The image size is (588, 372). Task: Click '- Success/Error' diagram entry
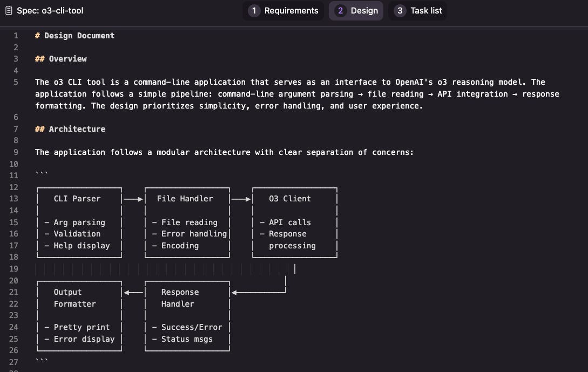click(187, 327)
